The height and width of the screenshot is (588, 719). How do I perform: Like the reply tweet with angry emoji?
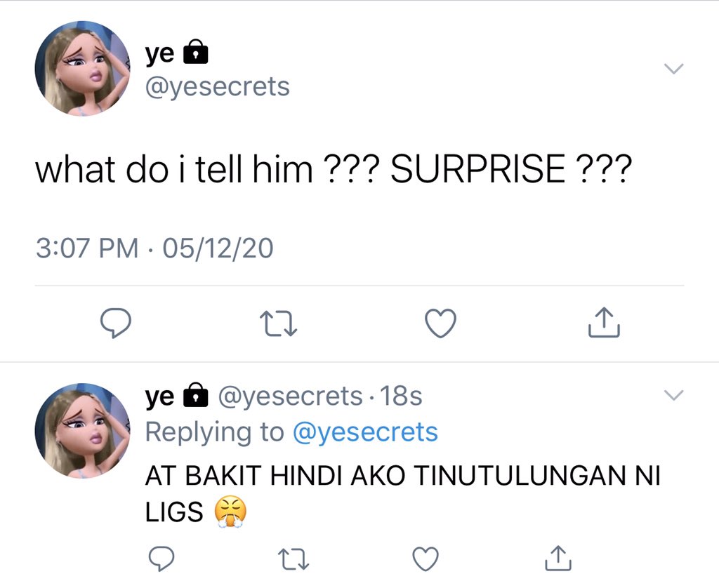click(426, 559)
